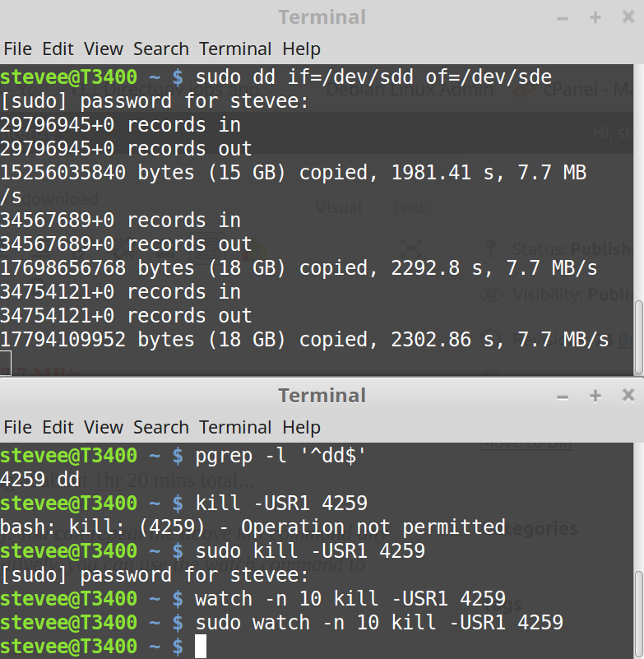This screenshot has width=644, height=659.
Task: Open View menu in the dd output terminal
Action: click(103, 49)
